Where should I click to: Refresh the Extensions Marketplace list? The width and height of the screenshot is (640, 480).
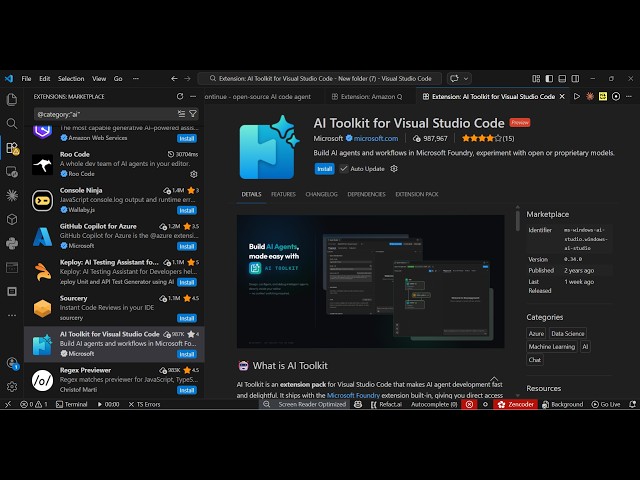point(180,96)
